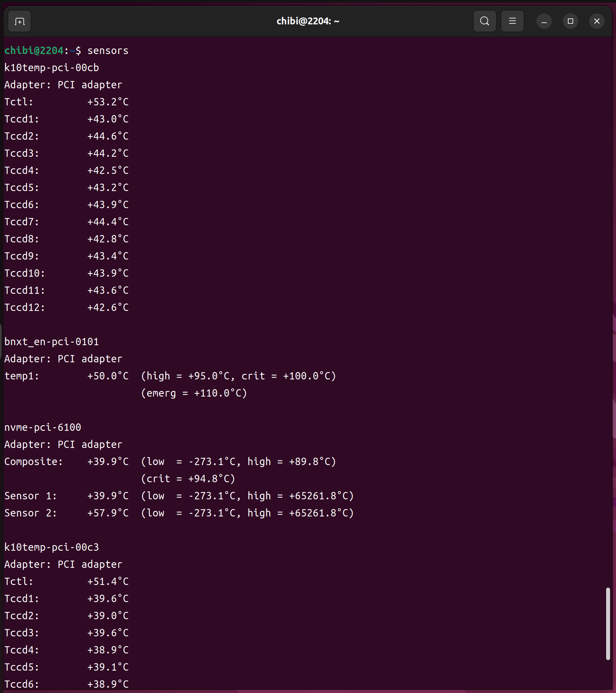
Task: Click the typed 'sensors' command text
Action: point(108,51)
